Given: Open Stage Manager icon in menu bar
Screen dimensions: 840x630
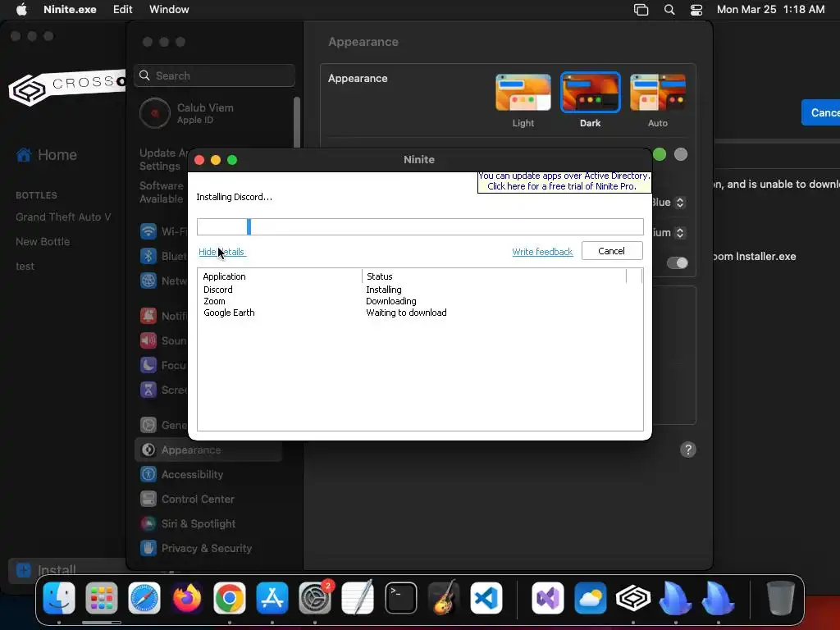Looking at the screenshot, I should [x=641, y=9].
